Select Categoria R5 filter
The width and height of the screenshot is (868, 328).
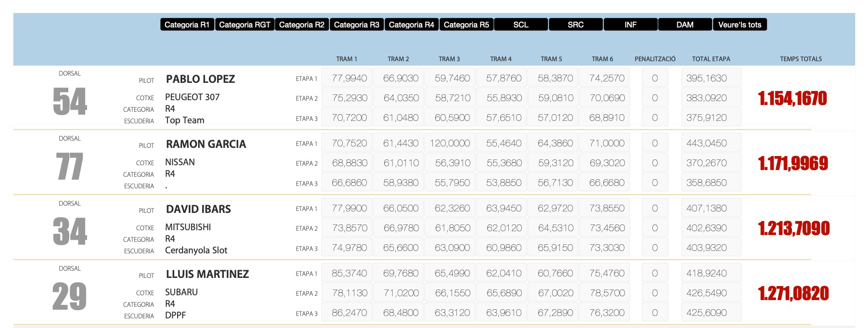(x=466, y=25)
